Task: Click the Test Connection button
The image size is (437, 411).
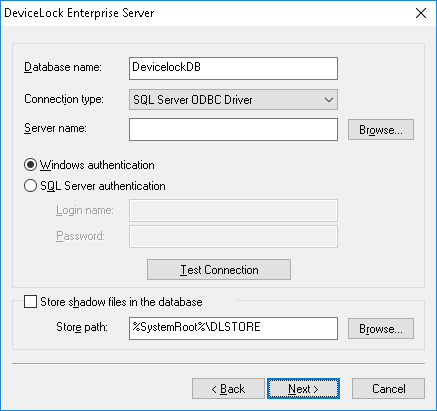Action: coord(219,270)
